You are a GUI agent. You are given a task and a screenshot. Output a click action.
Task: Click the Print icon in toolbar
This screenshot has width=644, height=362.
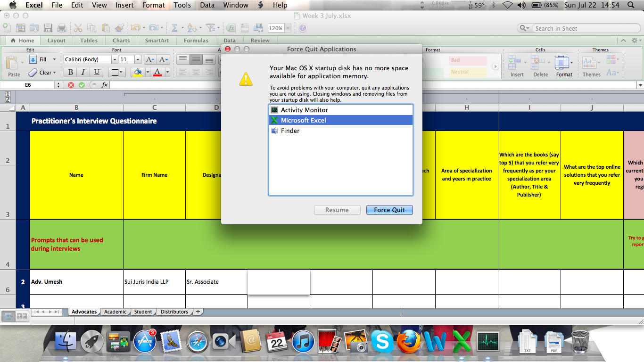62,28
